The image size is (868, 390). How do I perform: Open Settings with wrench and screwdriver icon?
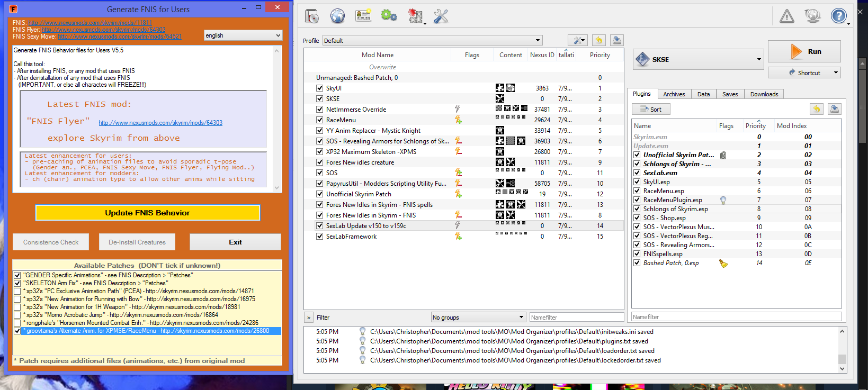pyautogui.click(x=441, y=16)
